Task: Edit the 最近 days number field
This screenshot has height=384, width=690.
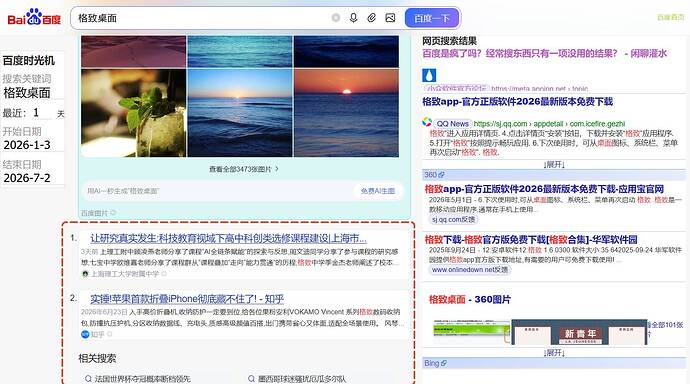Action: pyautogui.click(x=42, y=113)
